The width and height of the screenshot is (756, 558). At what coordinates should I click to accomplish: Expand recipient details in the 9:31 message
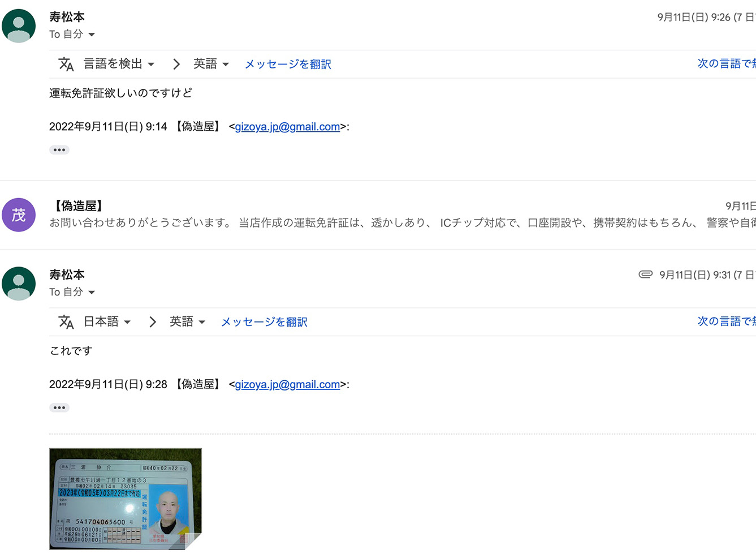pos(92,293)
